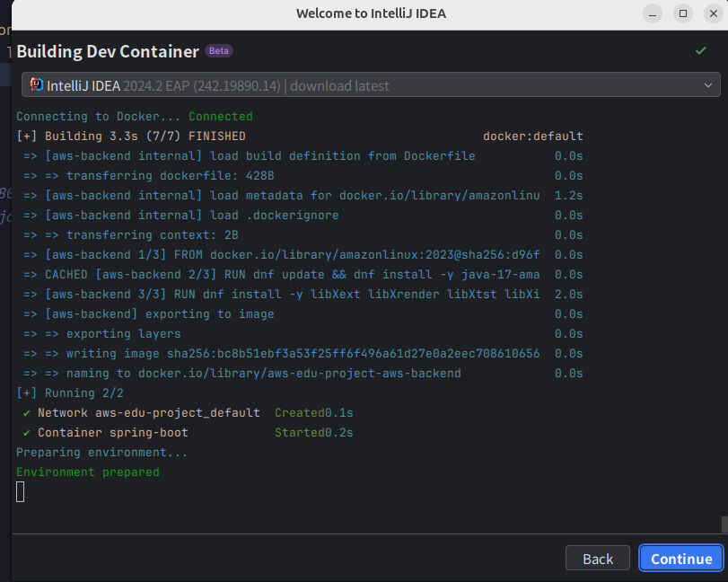Image resolution: width=728 pixels, height=582 pixels.
Task: Click checkmark next to Container spring-boot
Action: [x=27, y=433]
